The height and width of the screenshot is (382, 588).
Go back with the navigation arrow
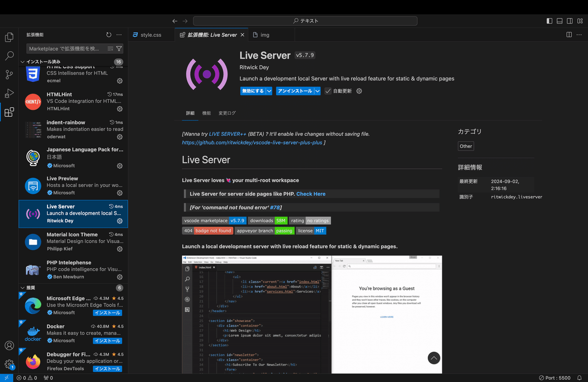pyautogui.click(x=175, y=21)
